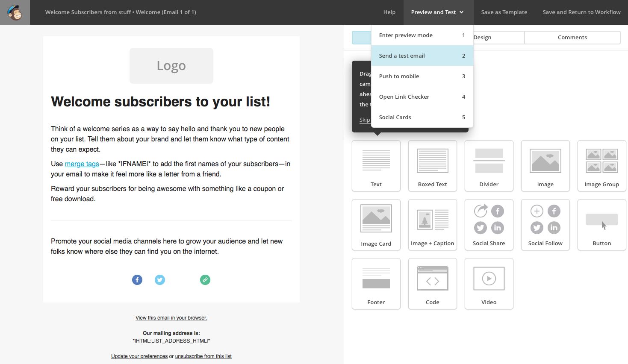
Task: Open the Preview and Test dropdown
Action: [438, 12]
